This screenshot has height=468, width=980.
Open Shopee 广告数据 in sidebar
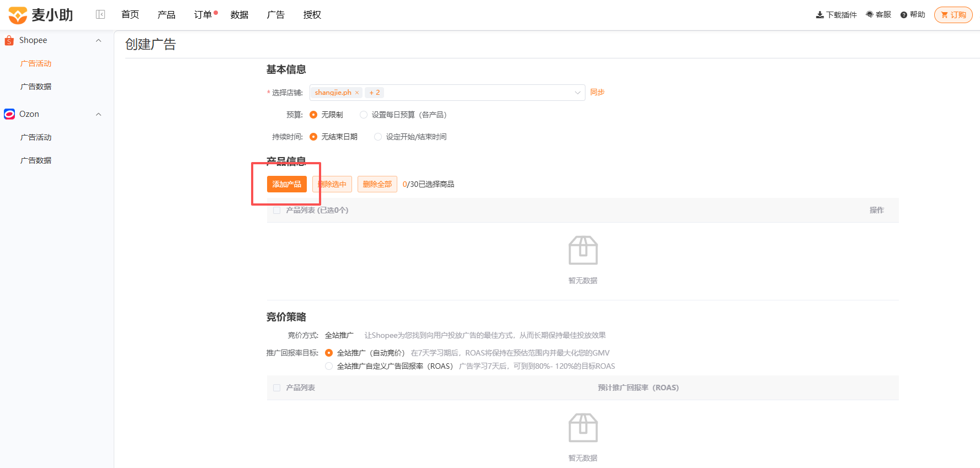[x=36, y=87]
